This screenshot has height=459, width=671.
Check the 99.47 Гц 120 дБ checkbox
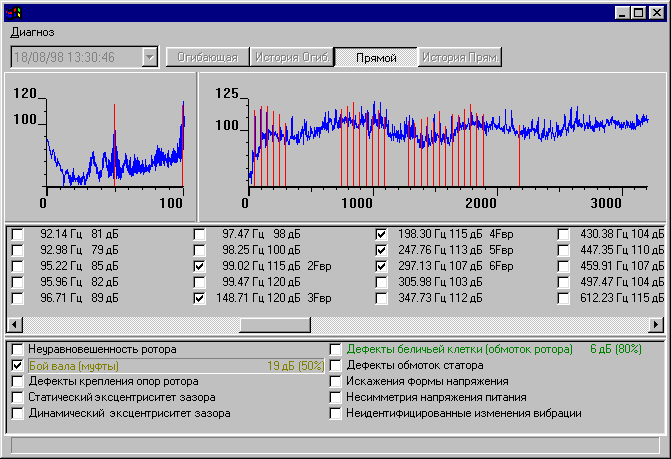199,282
